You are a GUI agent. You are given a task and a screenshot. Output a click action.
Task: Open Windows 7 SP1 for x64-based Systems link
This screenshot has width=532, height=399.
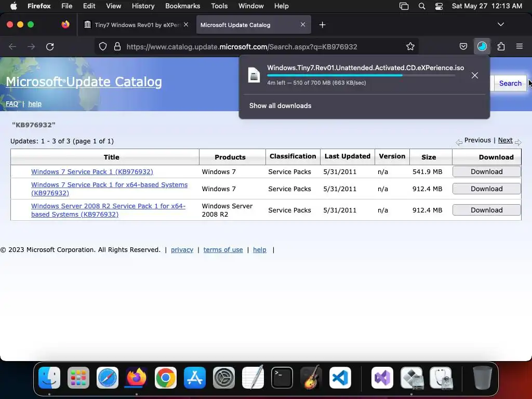(x=109, y=189)
